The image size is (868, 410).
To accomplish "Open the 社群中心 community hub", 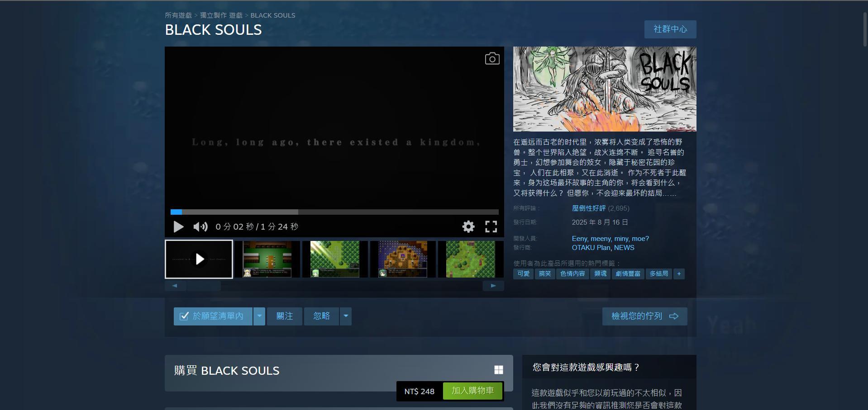I will (x=670, y=29).
